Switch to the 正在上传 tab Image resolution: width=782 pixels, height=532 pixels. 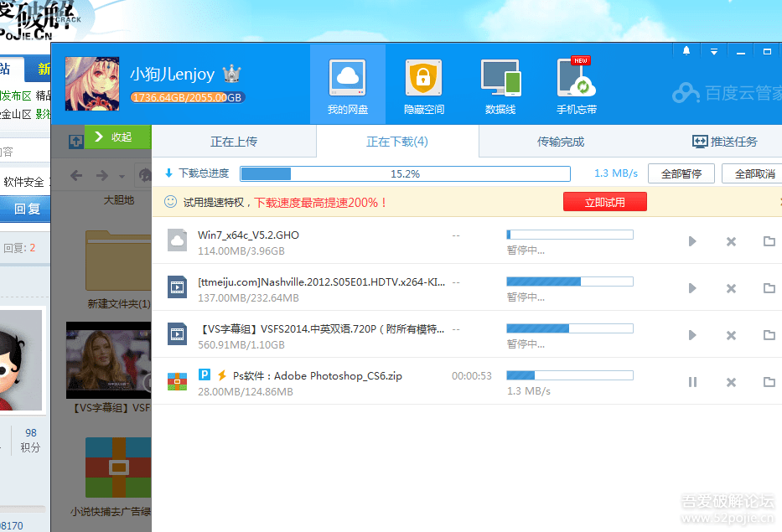click(x=234, y=142)
